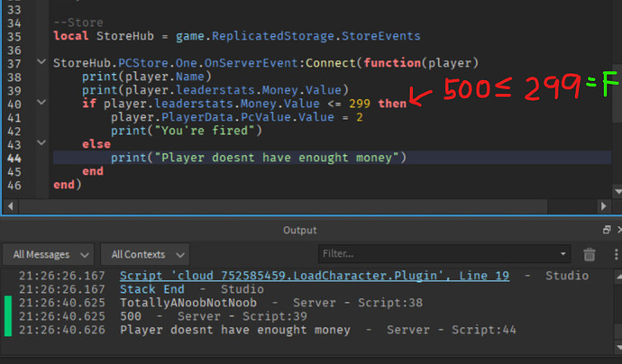Click PcValue on line 41
The image size is (622, 364).
click(265, 117)
